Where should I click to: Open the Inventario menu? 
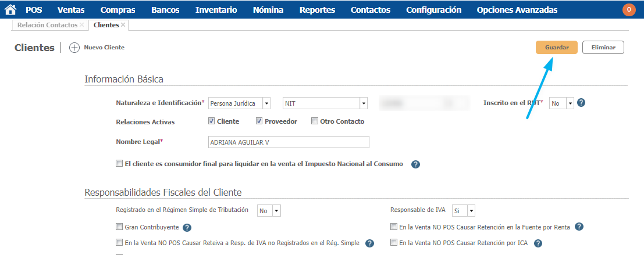[x=216, y=10]
